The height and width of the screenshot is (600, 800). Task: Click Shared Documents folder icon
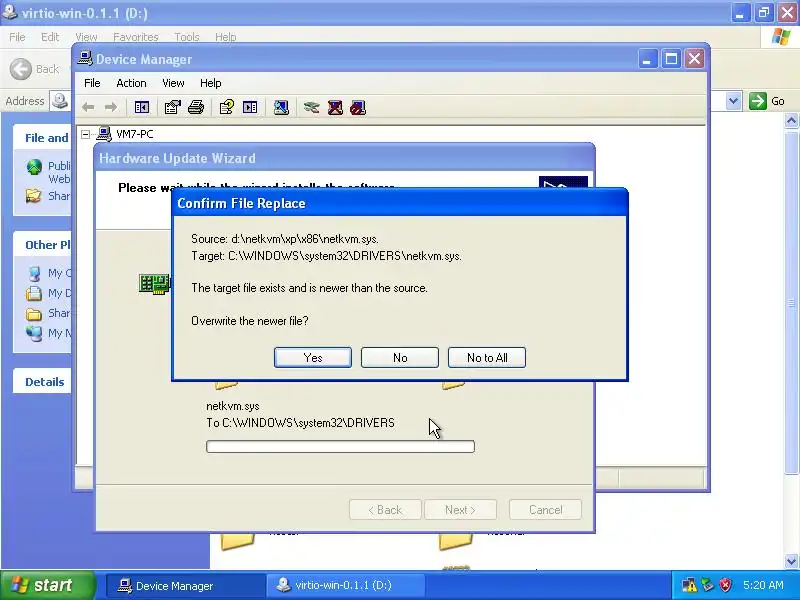[x=34, y=314]
